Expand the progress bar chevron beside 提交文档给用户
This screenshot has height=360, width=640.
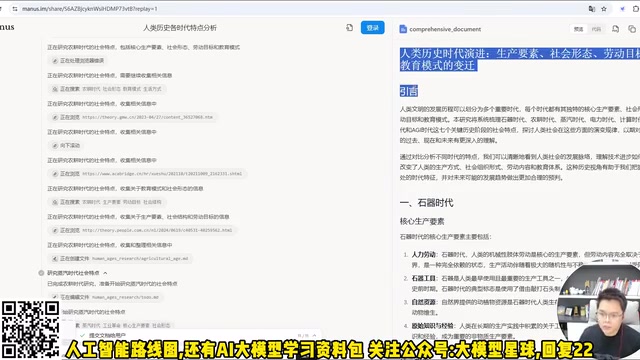tap(314, 335)
